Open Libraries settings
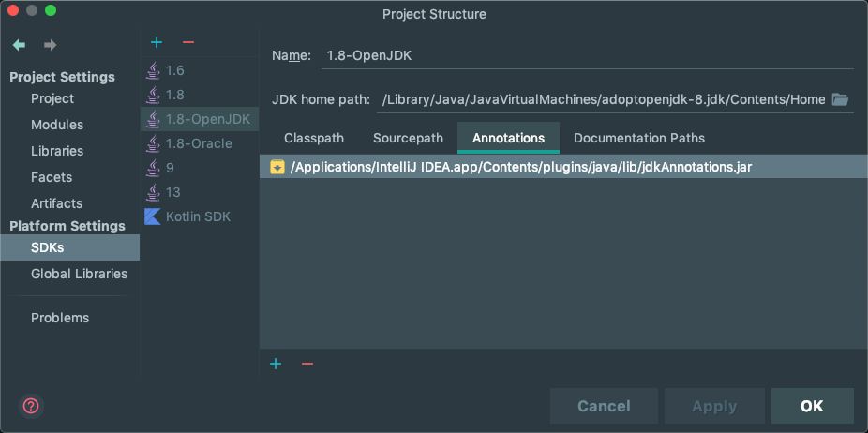This screenshot has height=433, width=868. point(57,151)
